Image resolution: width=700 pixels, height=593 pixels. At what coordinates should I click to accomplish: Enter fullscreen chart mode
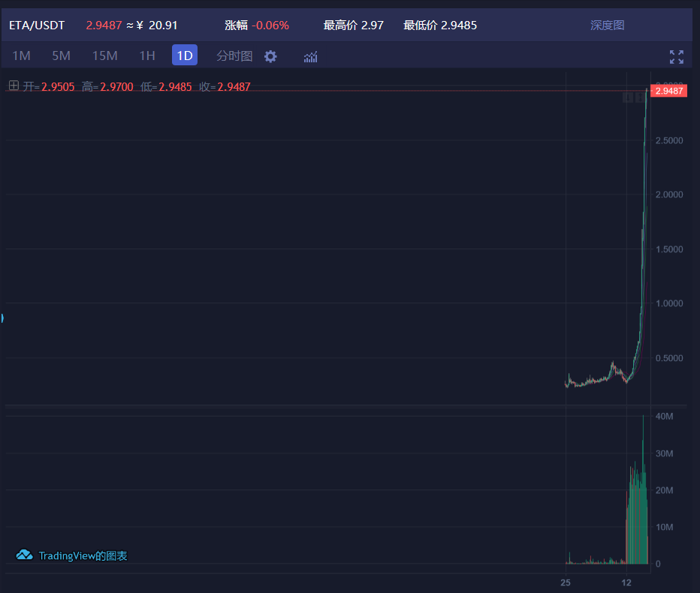click(676, 56)
